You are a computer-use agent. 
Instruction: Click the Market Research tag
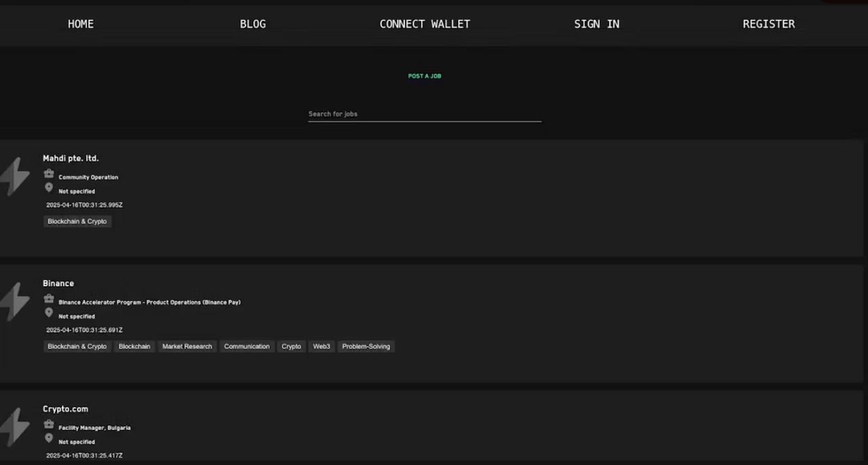pos(187,346)
